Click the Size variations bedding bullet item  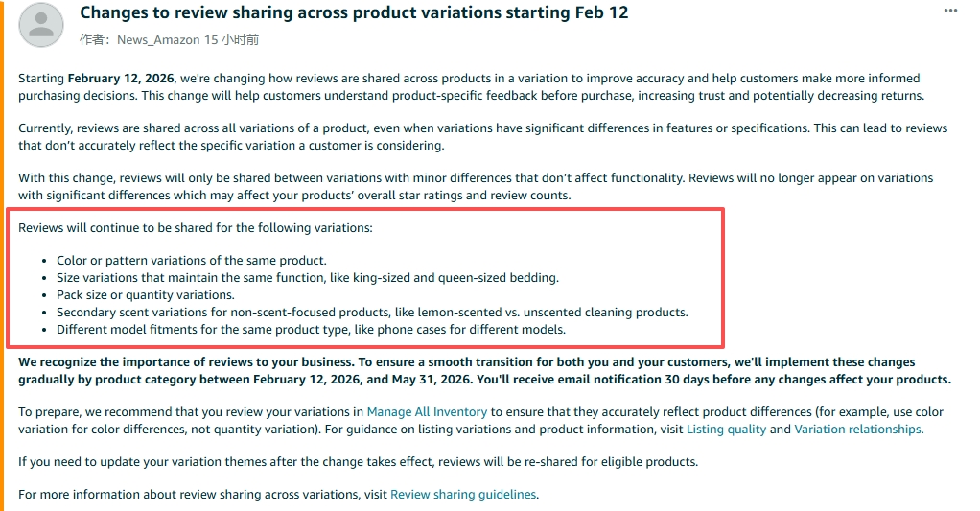tap(308, 278)
